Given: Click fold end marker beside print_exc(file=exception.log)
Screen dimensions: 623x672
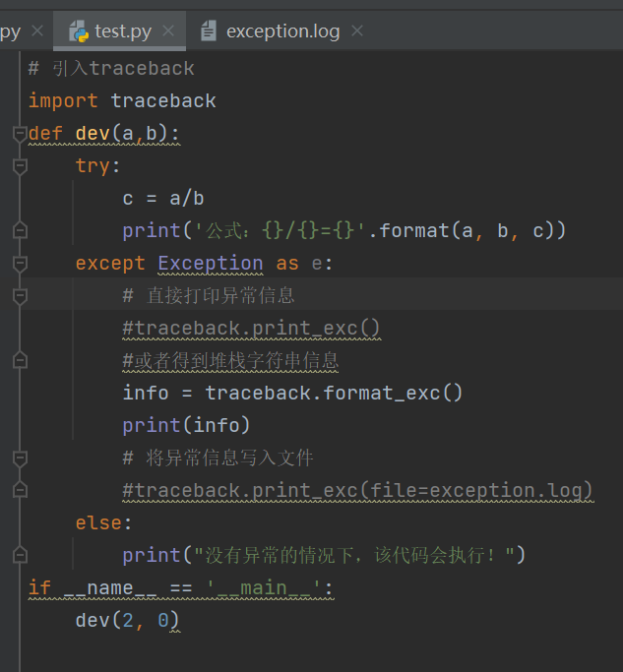Looking at the screenshot, I should coord(20,490).
